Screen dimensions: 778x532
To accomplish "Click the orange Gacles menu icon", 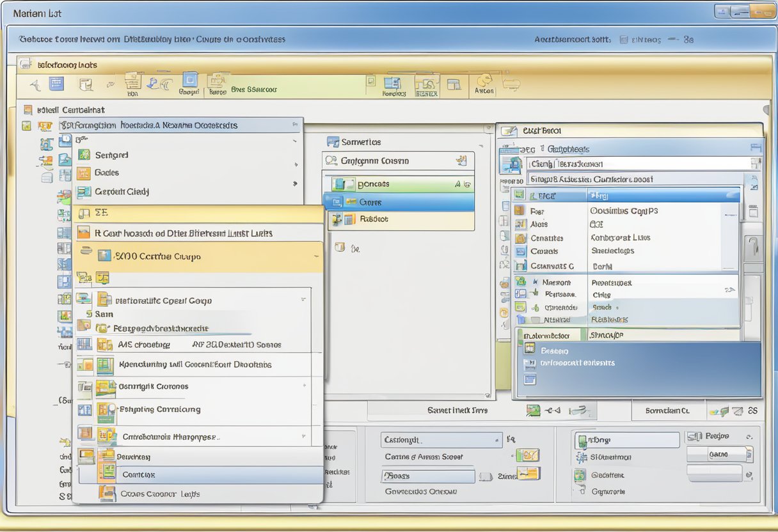I will (84, 173).
